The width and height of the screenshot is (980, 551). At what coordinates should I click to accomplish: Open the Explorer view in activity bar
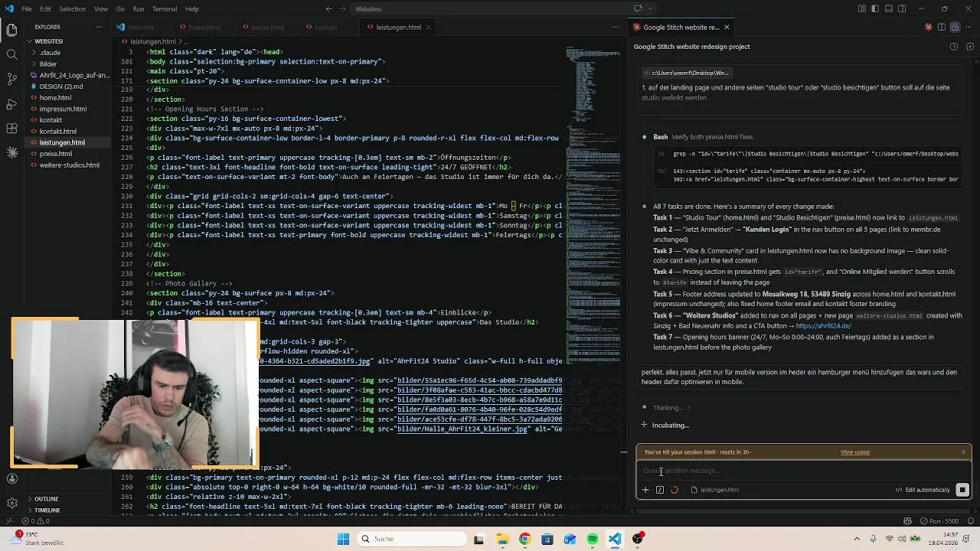[11, 31]
